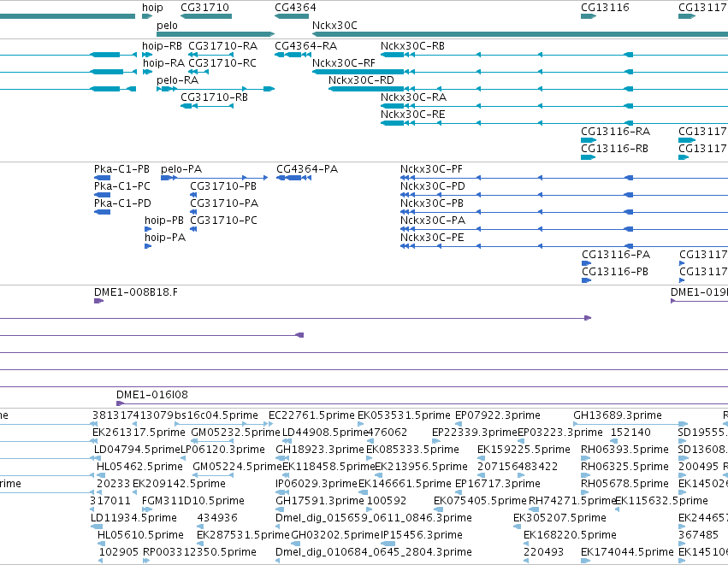Select EST RH74271.5prime
The width and height of the screenshot is (728, 565).
tap(572, 501)
